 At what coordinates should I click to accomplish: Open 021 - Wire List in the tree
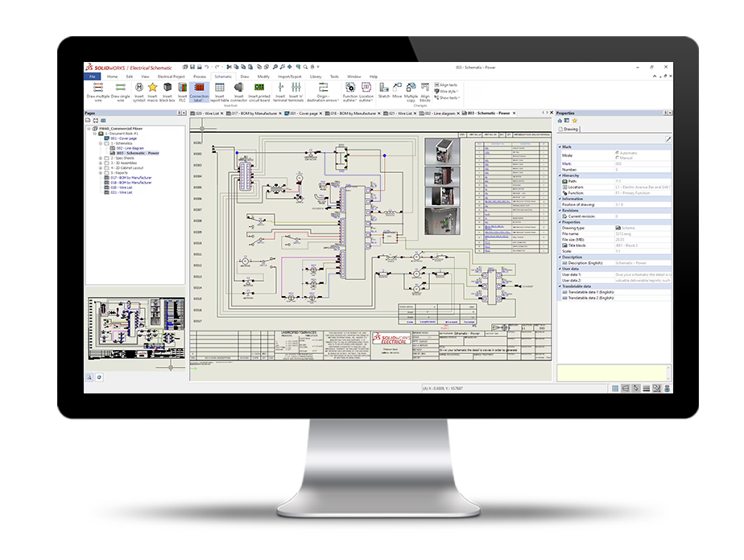click(x=122, y=192)
